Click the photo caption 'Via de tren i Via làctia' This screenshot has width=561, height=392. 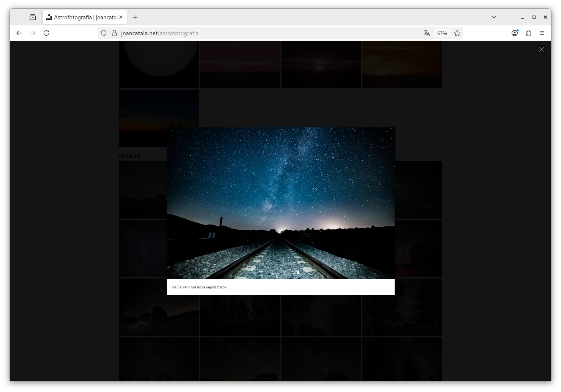(198, 287)
